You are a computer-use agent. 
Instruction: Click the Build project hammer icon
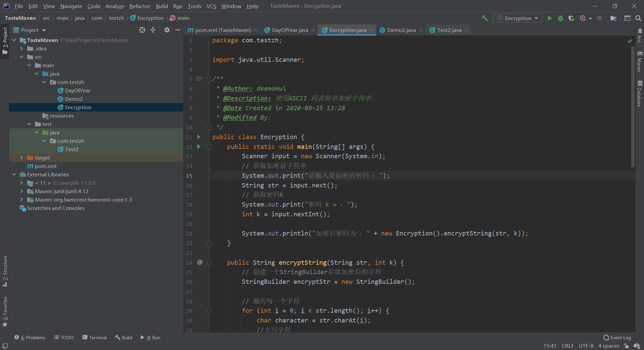485,18
